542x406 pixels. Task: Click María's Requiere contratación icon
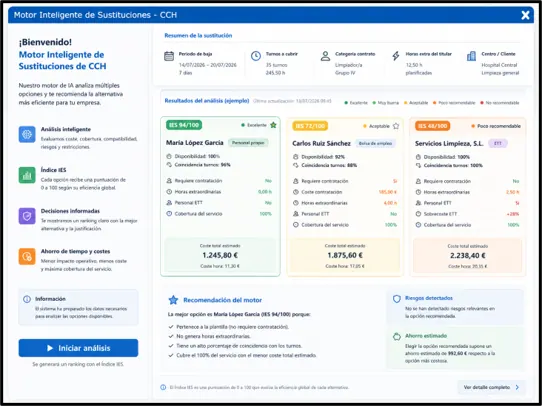click(x=169, y=181)
